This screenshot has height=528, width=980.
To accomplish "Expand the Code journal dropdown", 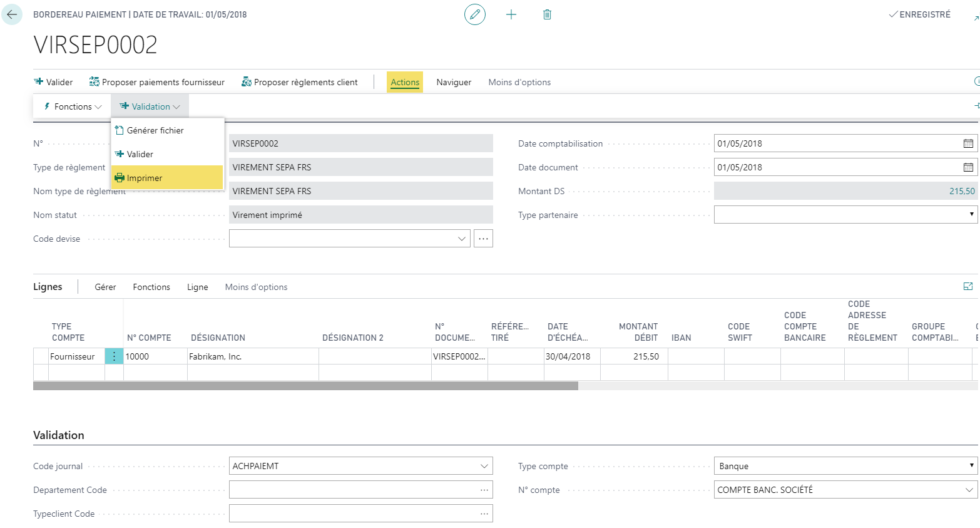I will click(x=484, y=466).
